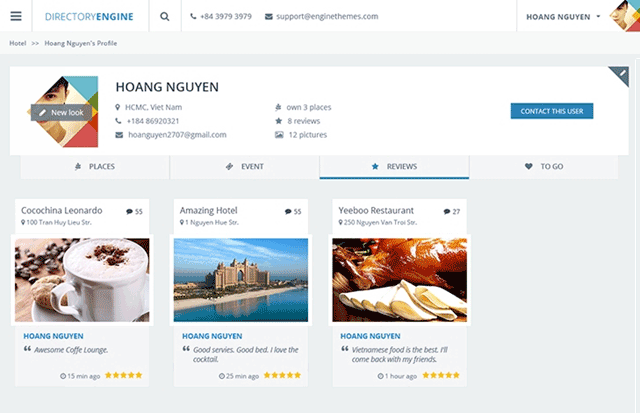Click the phone icon in the header

click(193, 16)
